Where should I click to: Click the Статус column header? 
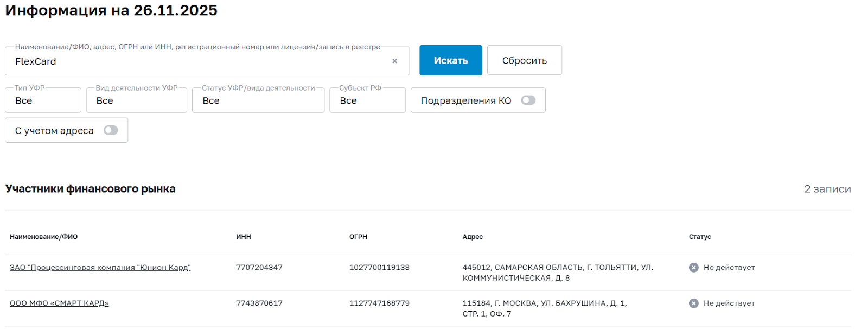700,237
